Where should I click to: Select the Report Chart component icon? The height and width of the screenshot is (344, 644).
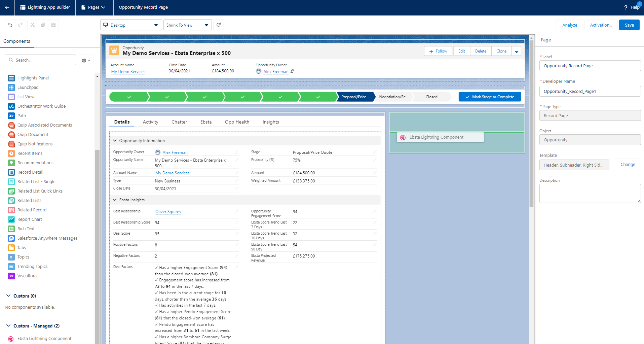click(x=11, y=219)
